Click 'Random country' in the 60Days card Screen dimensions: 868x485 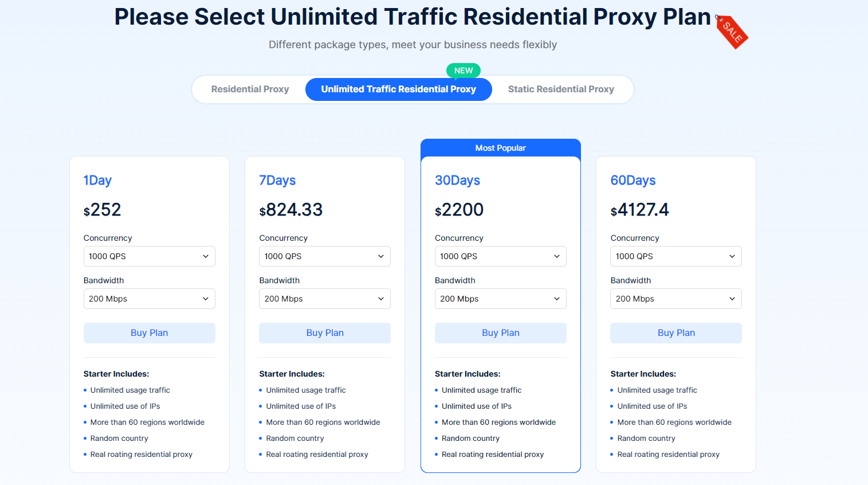pos(646,438)
